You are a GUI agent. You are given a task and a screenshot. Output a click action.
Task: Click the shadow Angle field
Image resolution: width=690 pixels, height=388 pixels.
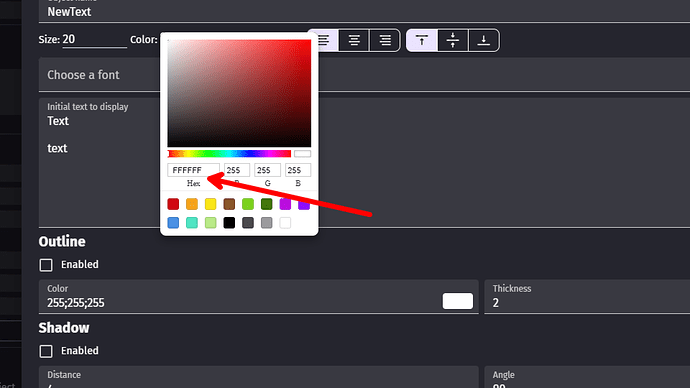point(587,377)
